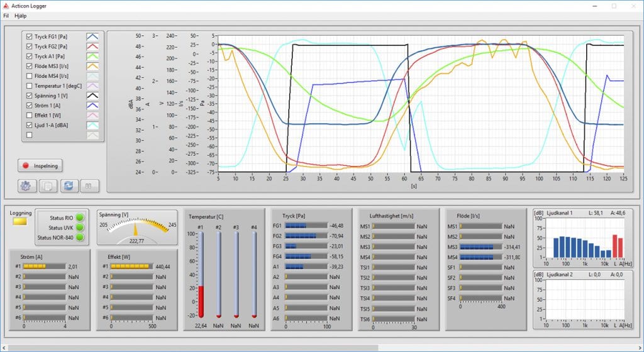Click the -39,23 A1 pressure value

[x=336, y=267]
